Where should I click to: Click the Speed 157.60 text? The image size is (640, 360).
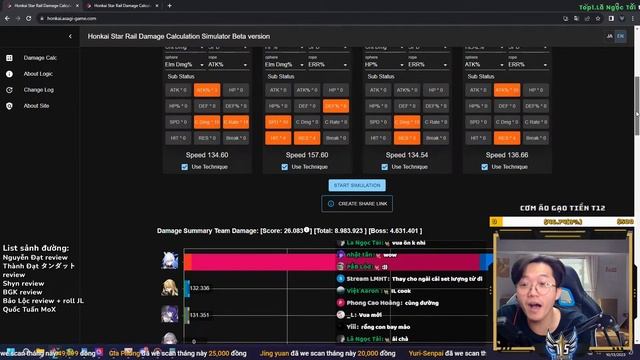pyautogui.click(x=307, y=155)
